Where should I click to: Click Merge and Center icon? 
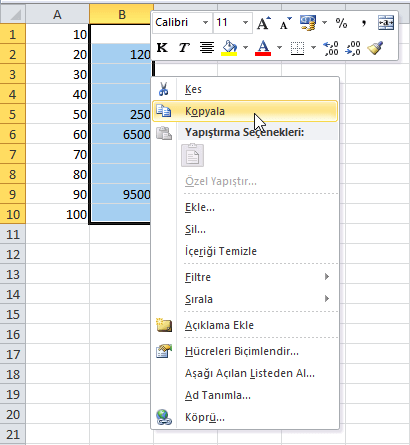386,23
